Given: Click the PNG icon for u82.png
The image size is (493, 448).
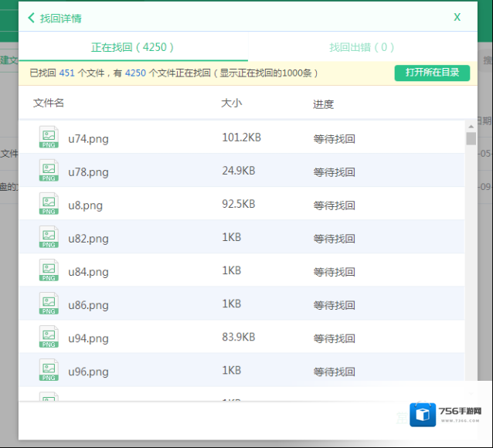Looking at the screenshot, I should (x=49, y=237).
